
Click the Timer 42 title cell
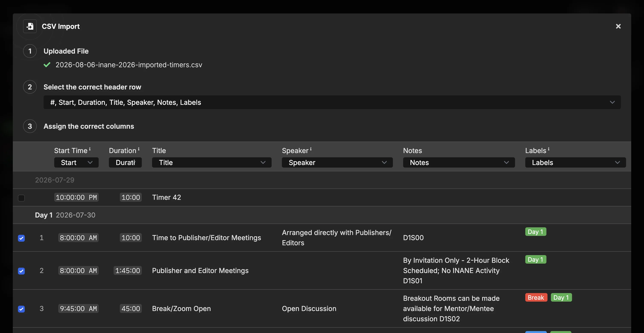click(167, 197)
